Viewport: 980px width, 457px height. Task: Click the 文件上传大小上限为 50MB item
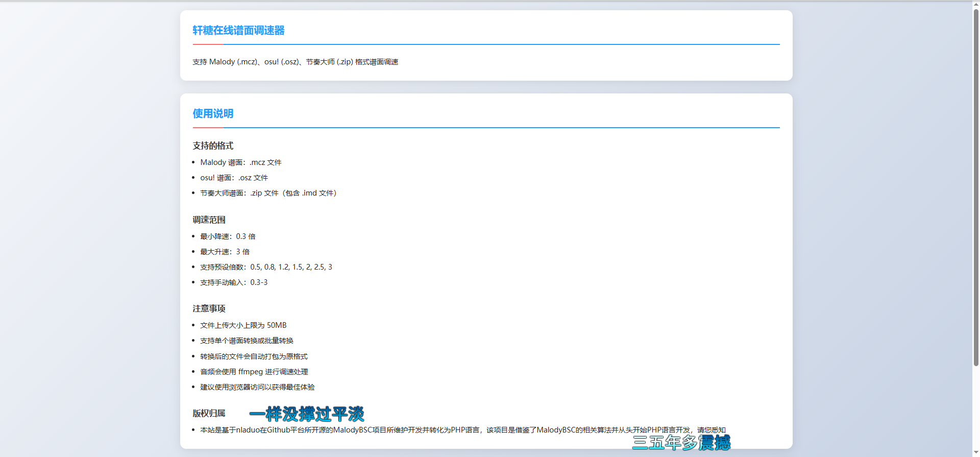[243, 325]
